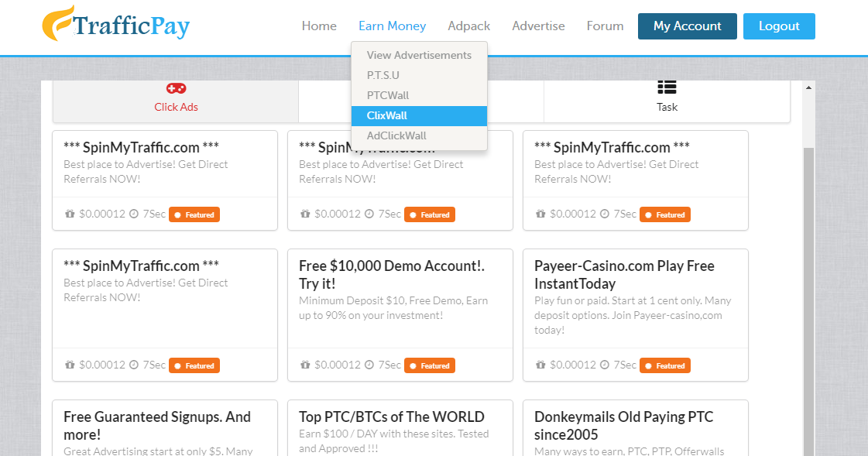Open Donkeymails Old Paying PTC ad
This screenshot has width=868, height=456.
coord(623,426)
